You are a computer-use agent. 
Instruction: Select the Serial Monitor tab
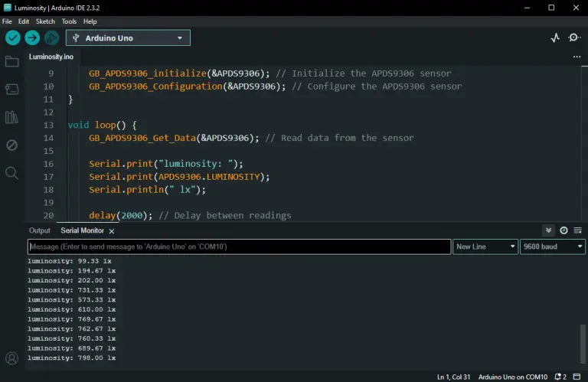(82, 230)
